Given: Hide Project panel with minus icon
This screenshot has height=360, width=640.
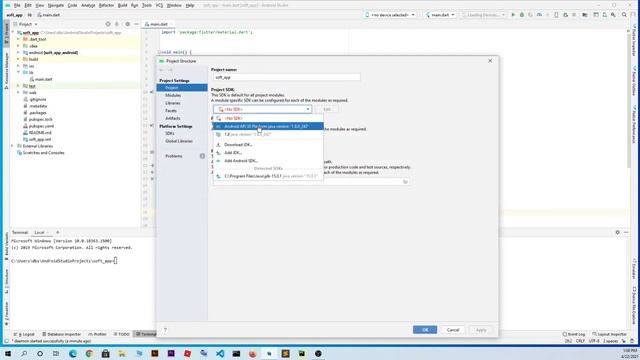Looking at the screenshot, I should click(136, 24).
